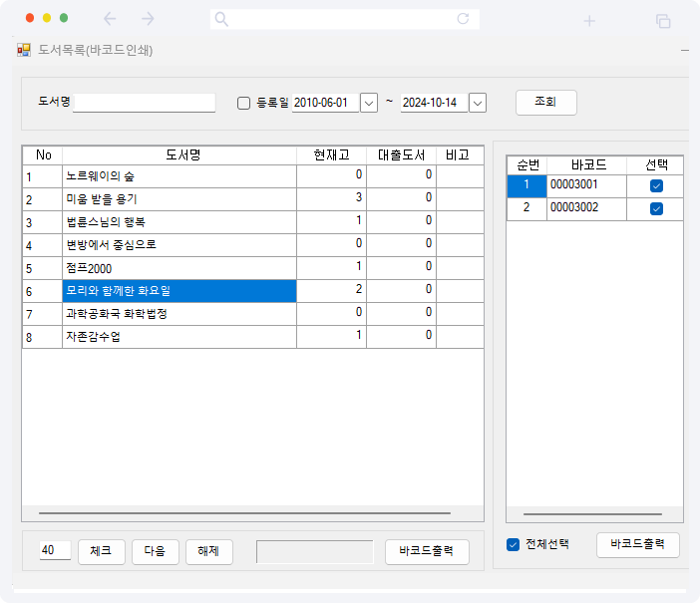Click the 바코드출력 button under barcode list

(x=637, y=545)
